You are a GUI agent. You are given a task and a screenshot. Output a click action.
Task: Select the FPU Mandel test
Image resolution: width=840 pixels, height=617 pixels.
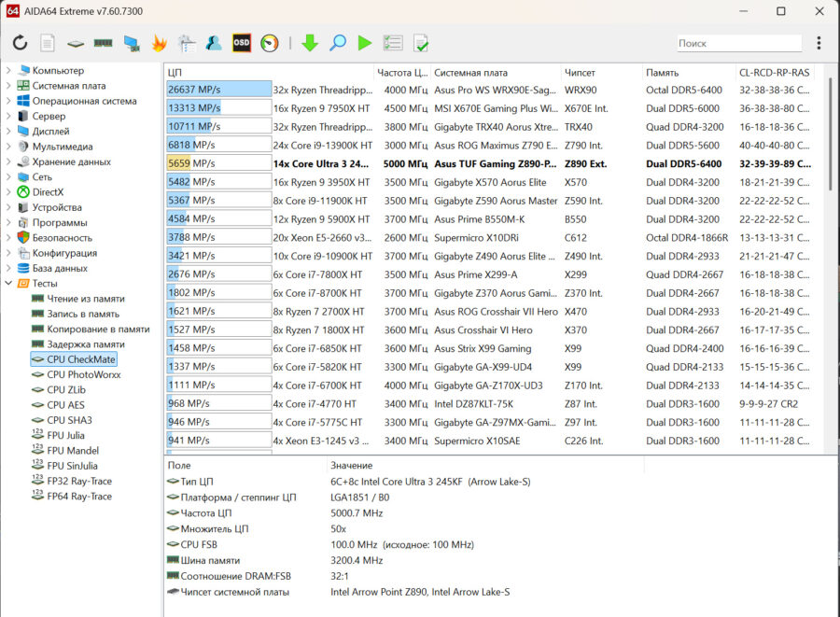(x=73, y=451)
